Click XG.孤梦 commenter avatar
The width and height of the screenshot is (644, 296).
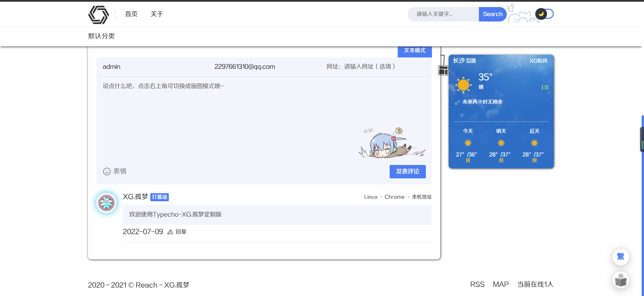tap(106, 203)
